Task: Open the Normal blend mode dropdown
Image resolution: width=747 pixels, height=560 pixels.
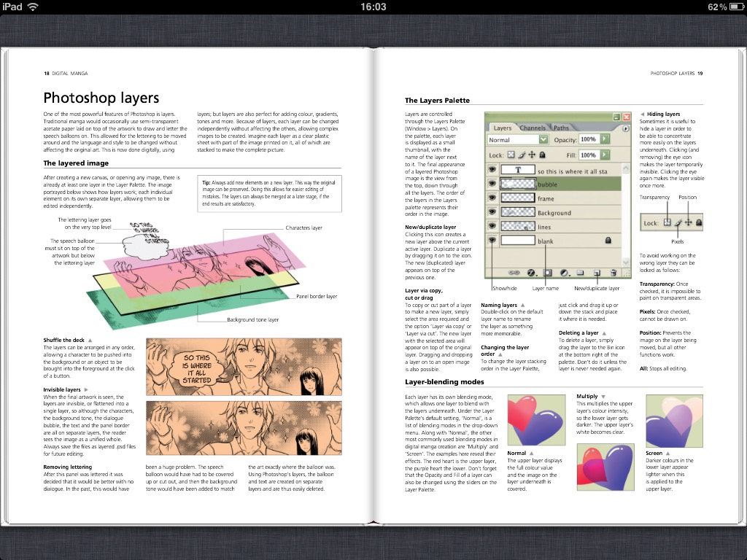Action: click(543, 139)
